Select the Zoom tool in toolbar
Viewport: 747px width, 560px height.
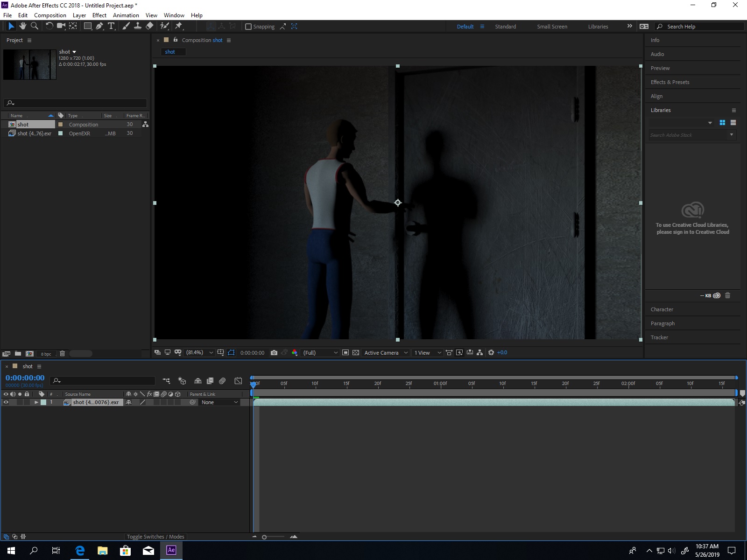[x=35, y=26]
